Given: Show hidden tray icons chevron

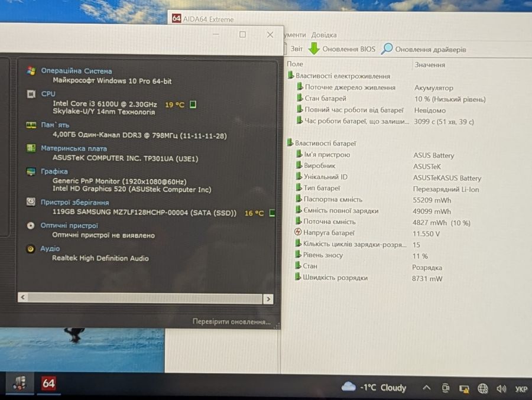Looking at the screenshot, I should pyautogui.click(x=426, y=388).
